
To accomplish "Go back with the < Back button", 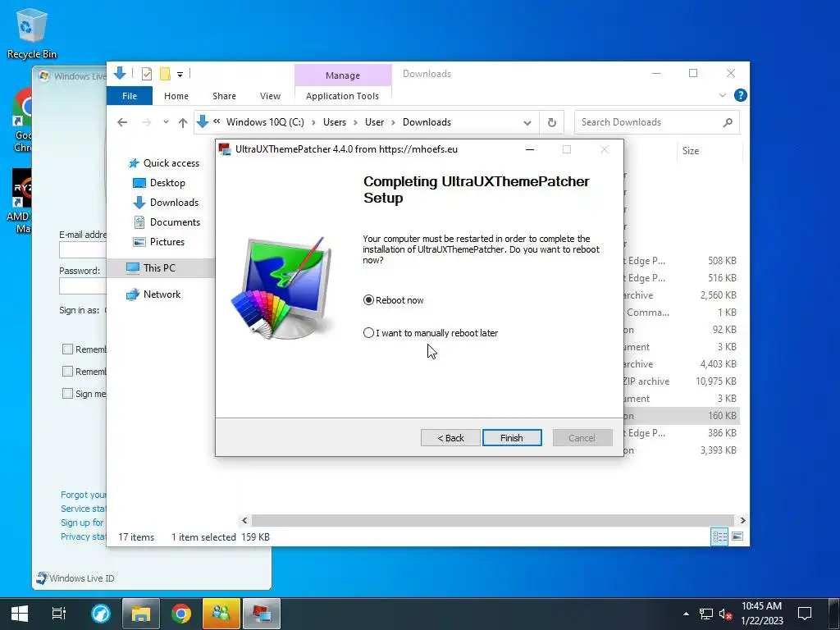I will pyautogui.click(x=450, y=438).
